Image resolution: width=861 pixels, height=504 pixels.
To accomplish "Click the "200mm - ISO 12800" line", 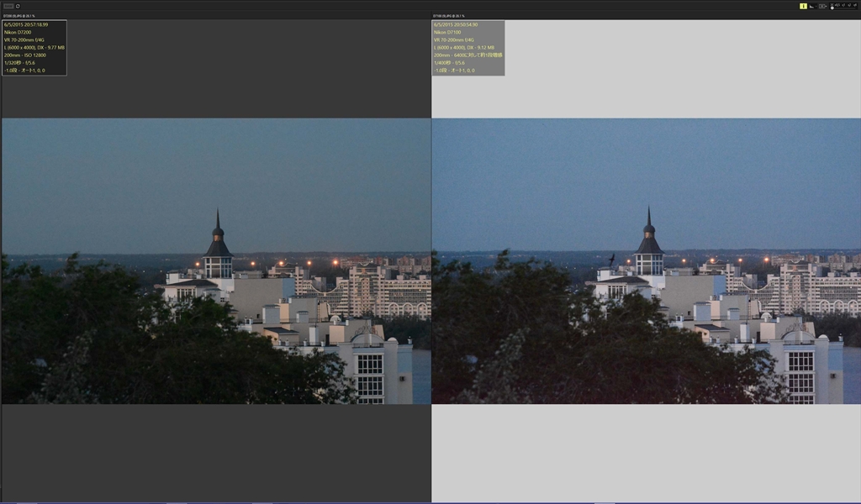I will click(x=24, y=55).
